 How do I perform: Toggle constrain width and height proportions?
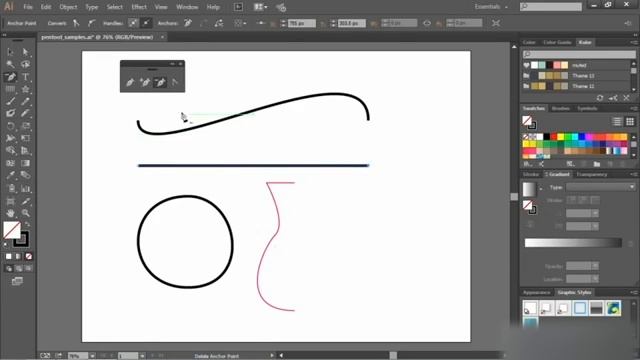pos(427,23)
